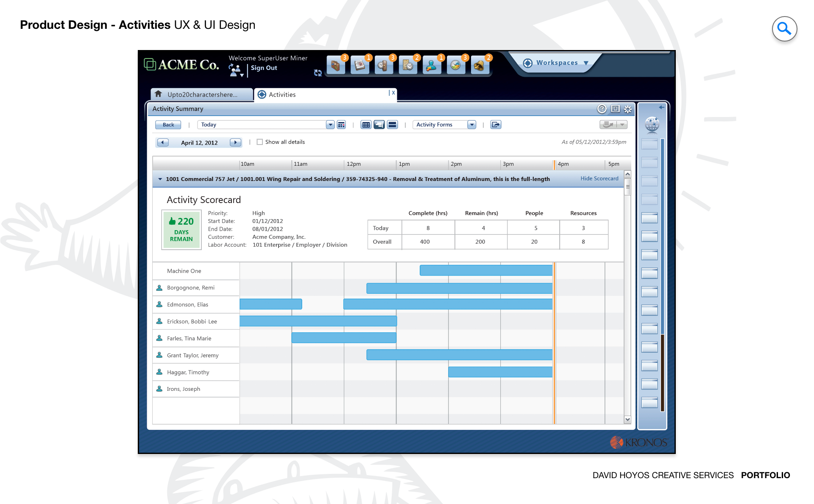Switch to the Upto20charactershere tab
Viewport: 814px width, 504px height.
[x=202, y=95]
